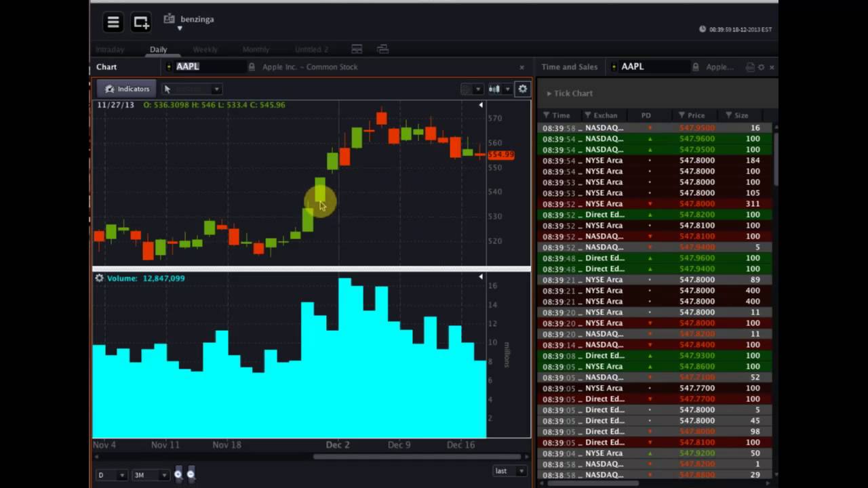
Task: Select the 08:39:21 trade of size 89
Action: tap(655, 279)
